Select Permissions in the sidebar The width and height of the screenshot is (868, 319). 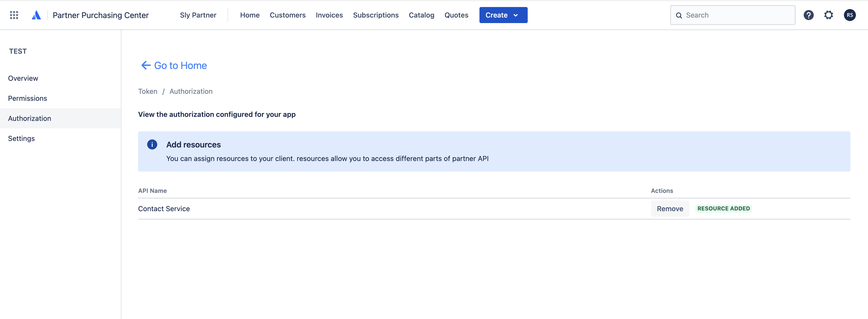27,98
